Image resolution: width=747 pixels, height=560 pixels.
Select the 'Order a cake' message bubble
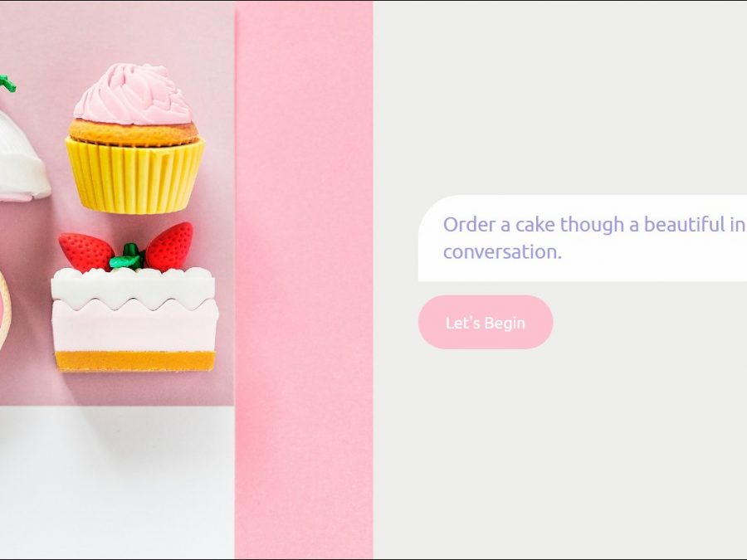pos(583,238)
